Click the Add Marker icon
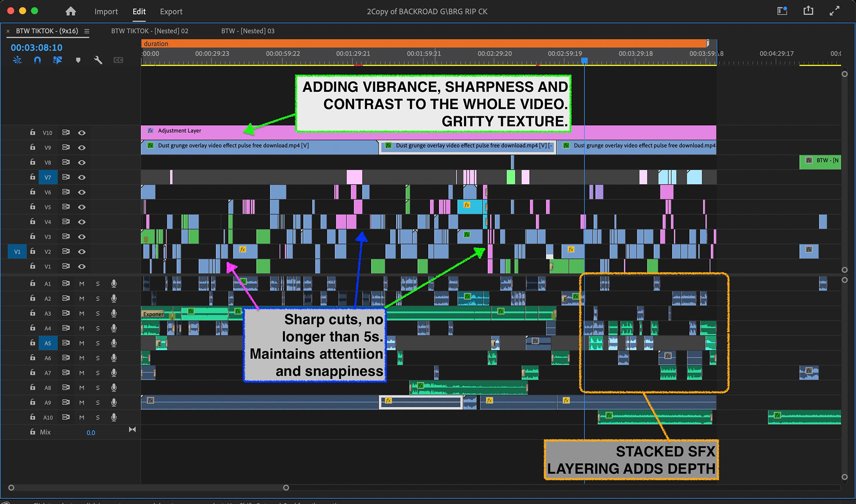The image size is (856, 504). 78,60
